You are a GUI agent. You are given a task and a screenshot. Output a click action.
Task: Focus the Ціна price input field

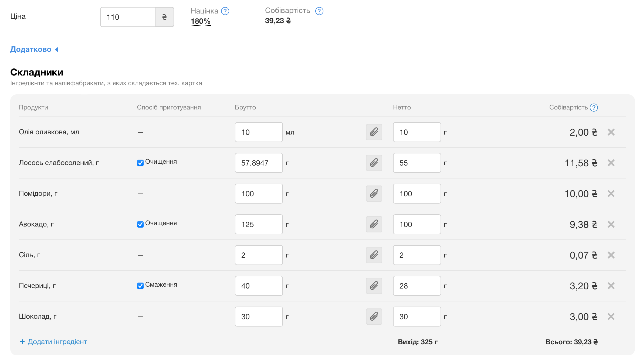pyautogui.click(x=128, y=17)
